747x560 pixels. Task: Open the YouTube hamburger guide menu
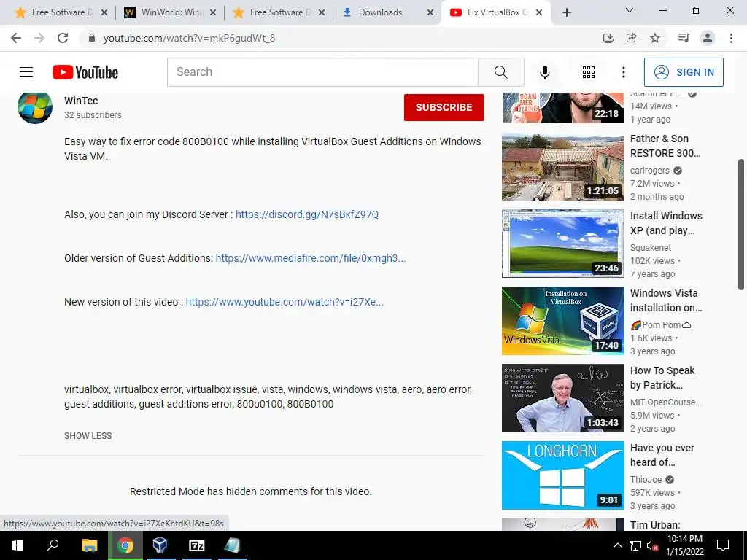pos(26,72)
